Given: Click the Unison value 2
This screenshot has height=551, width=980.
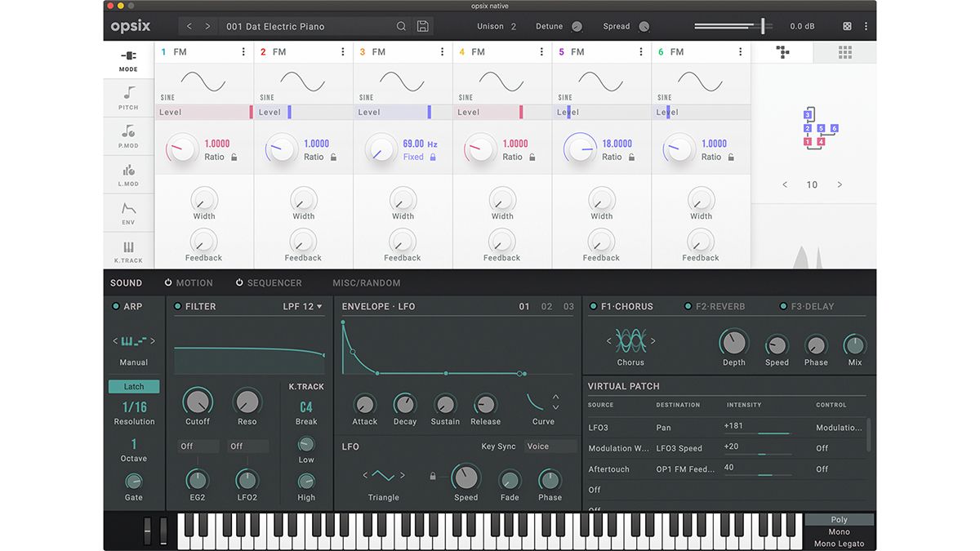Looking at the screenshot, I should [x=514, y=26].
